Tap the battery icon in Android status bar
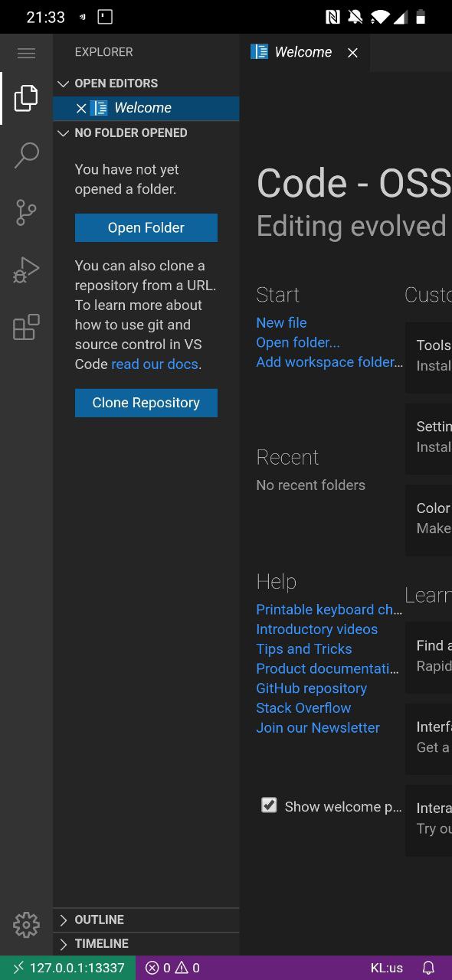Viewport: 452px width, 980px height. pyautogui.click(x=420, y=17)
